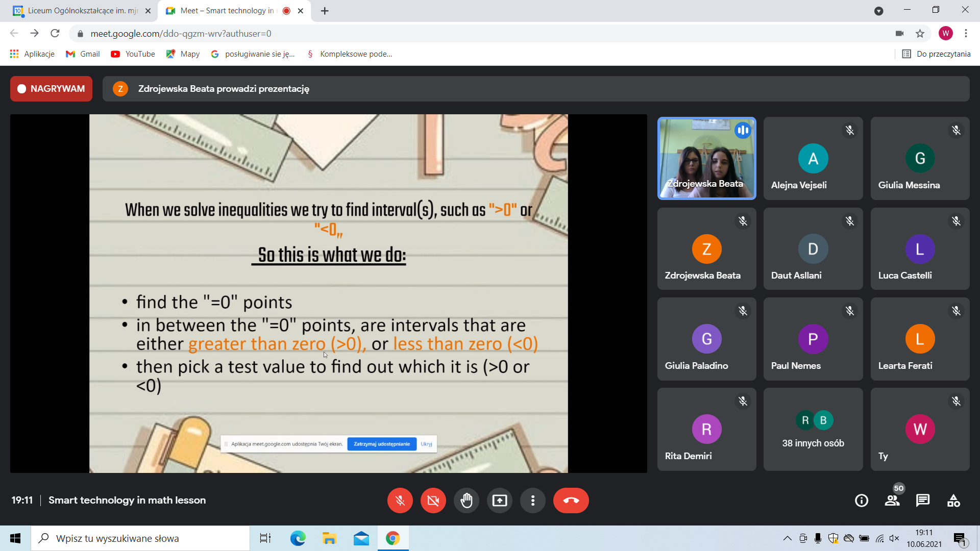Toggle the taskbar muted volume icon
The height and width of the screenshot is (551, 980).
pyautogui.click(x=894, y=538)
